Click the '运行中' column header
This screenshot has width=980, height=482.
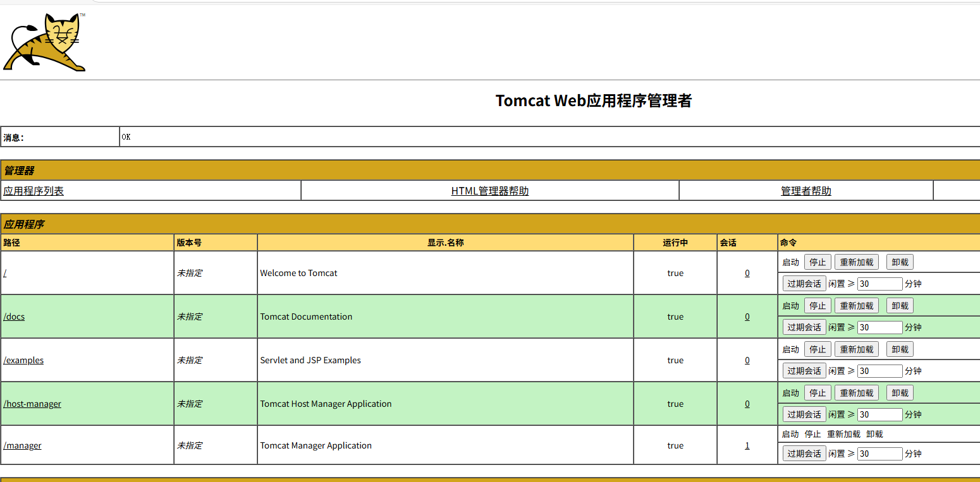pos(675,243)
